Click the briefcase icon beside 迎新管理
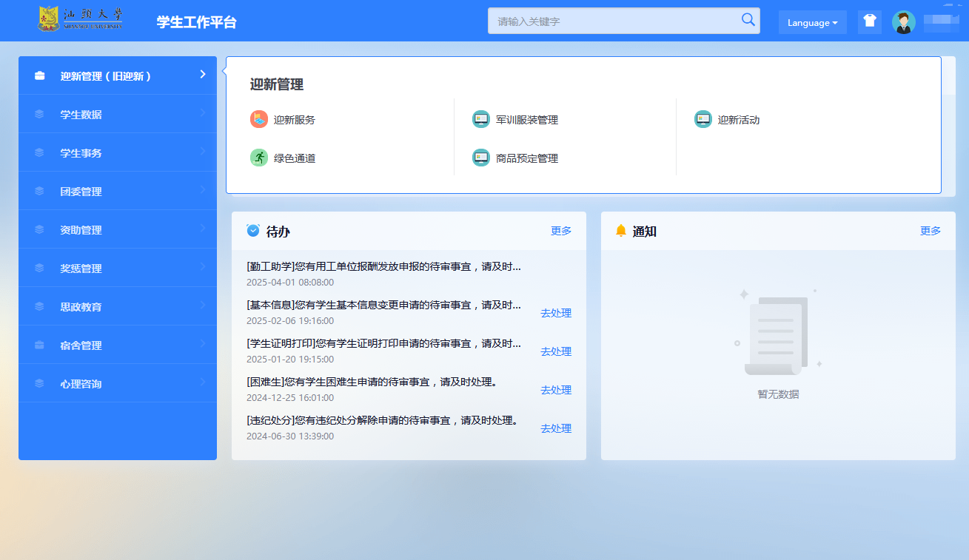The height and width of the screenshot is (560, 969). (x=40, y=76)
